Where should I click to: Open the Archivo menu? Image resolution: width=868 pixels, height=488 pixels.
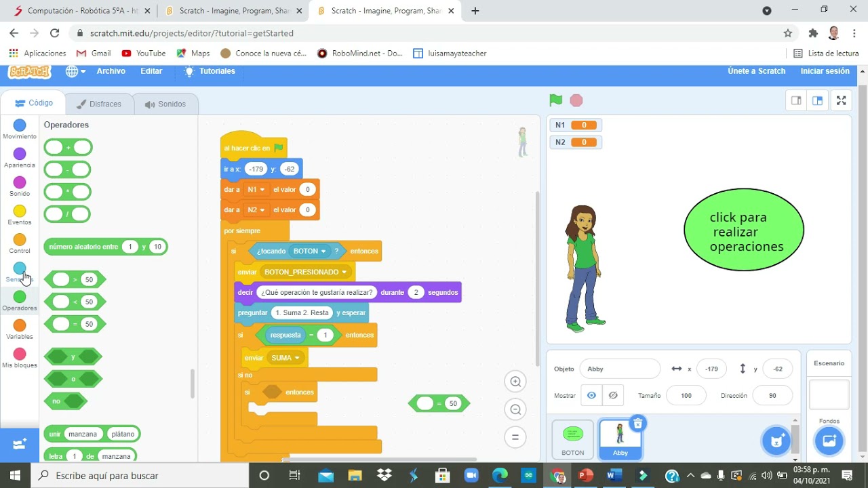(x=111, y=71)
